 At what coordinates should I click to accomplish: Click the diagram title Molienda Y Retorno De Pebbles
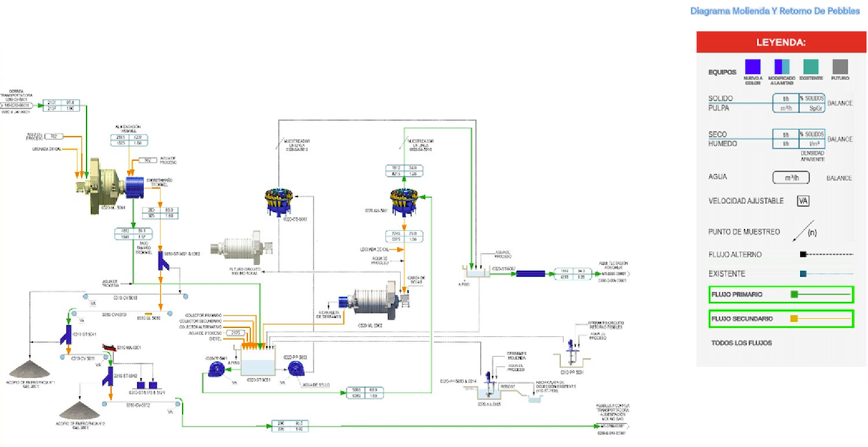(x=775, y=11)
